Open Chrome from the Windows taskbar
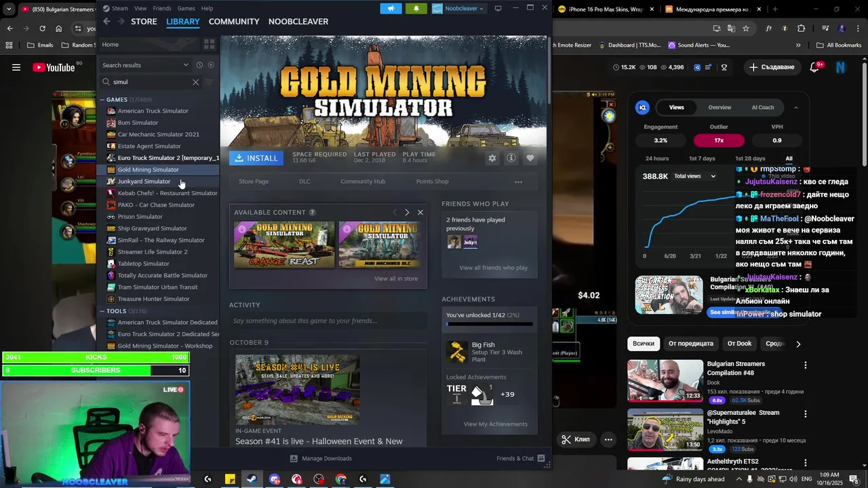The height and width of the screenshot is (488, 868). tap(341, 479)
